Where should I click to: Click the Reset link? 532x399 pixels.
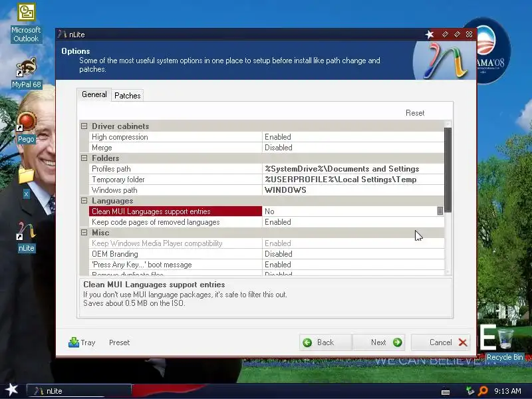415,113
